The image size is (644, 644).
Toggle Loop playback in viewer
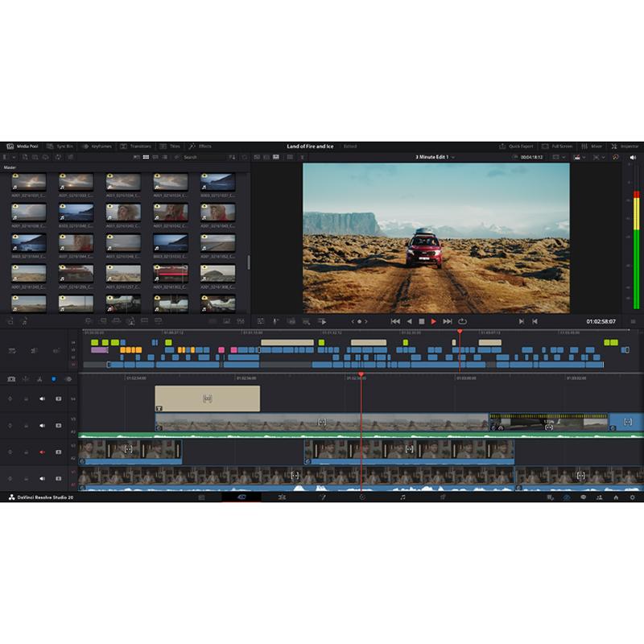pyautogui.click(x=462, y=321)
